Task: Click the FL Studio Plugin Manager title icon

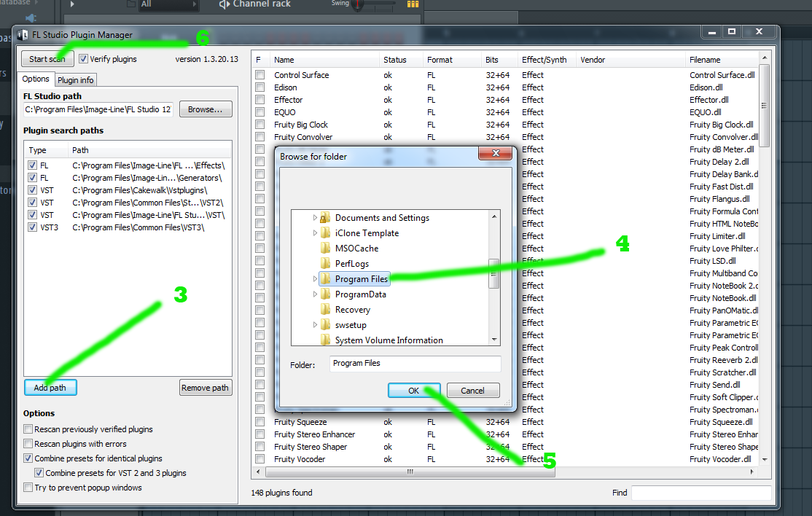Action: (x=23, y=35)
